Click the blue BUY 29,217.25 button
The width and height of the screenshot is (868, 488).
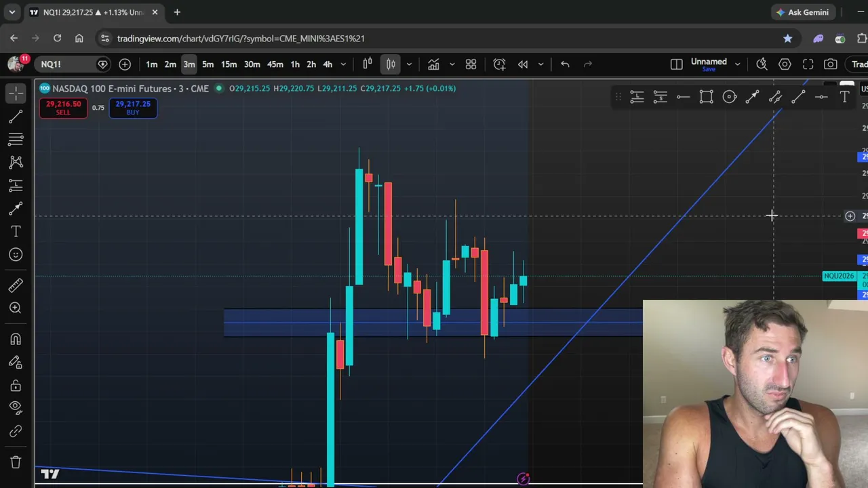click(x=133, y=108)
